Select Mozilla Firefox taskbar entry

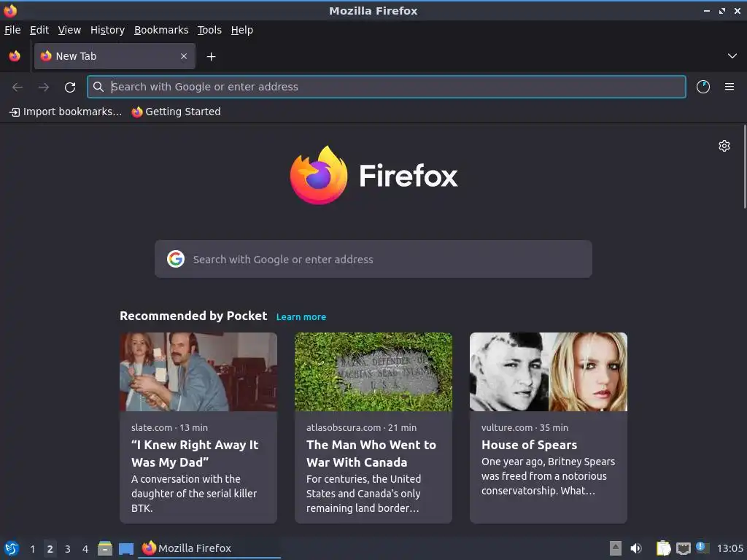[209, 548]
